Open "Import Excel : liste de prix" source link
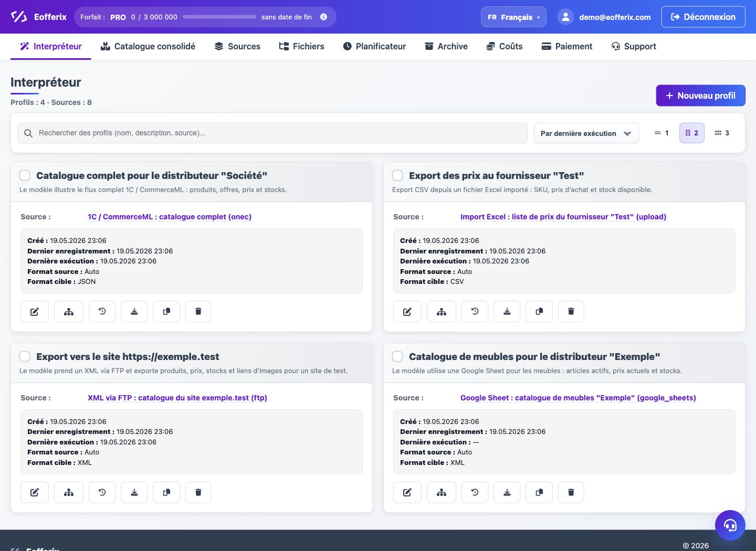Image resolution: width=756 pixels, height=551 pixels. (x=563, y=217)
